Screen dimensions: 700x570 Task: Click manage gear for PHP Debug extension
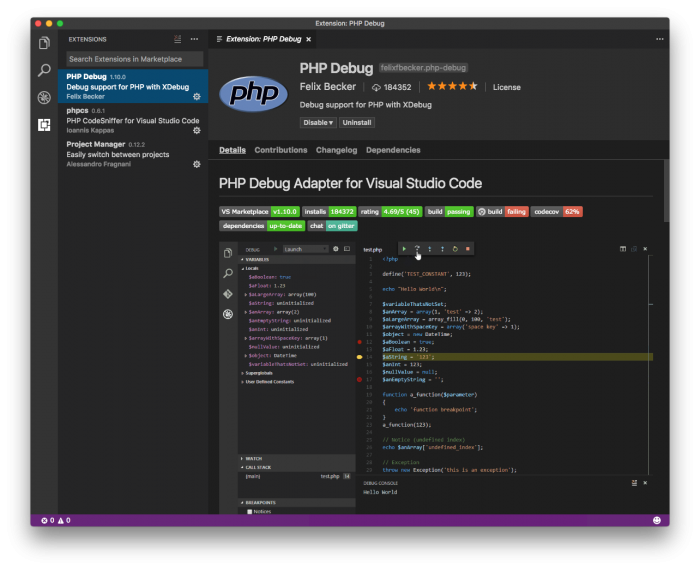tap(196, 97)
